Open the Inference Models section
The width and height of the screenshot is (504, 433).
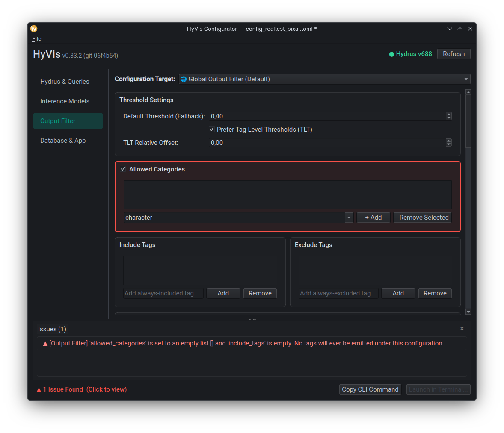[x=68, y=101]
